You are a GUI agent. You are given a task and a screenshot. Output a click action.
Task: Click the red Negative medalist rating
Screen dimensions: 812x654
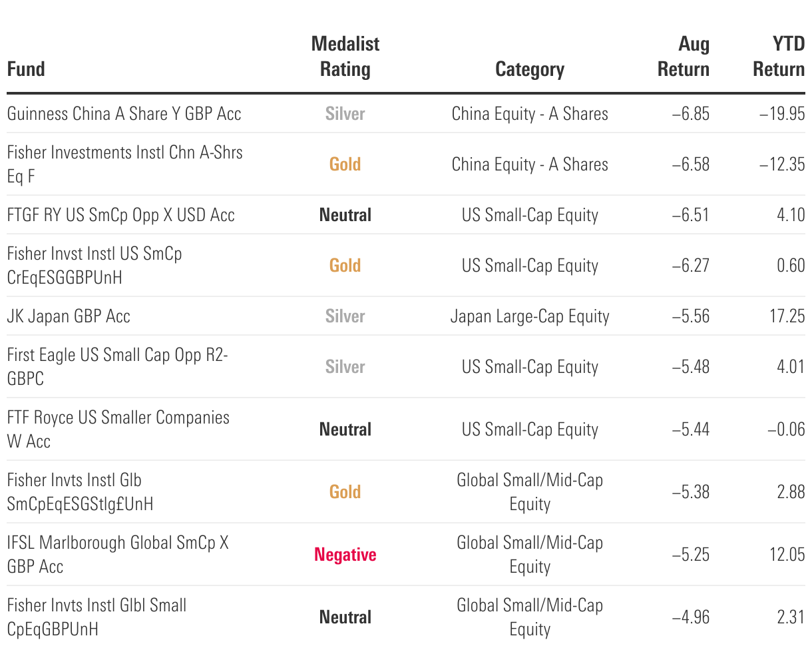pyautogui.click(x=345, y=555)
